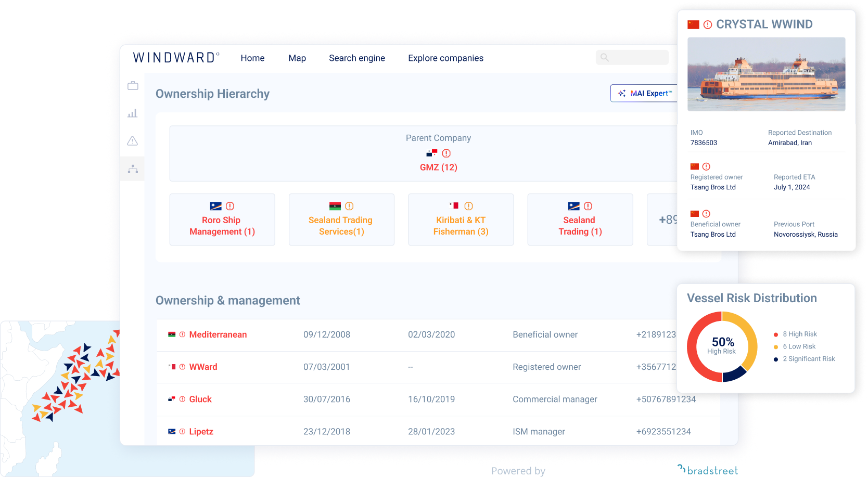Click ISM manager role in Lipetz row
The width and height of the screenshot is (868, 477).
[x=539, y=431]
